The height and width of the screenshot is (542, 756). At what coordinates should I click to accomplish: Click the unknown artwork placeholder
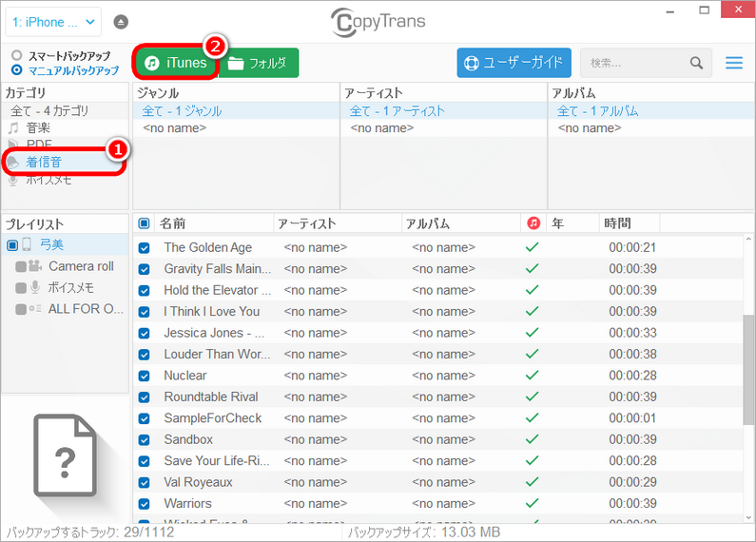[x=65, y=455]
